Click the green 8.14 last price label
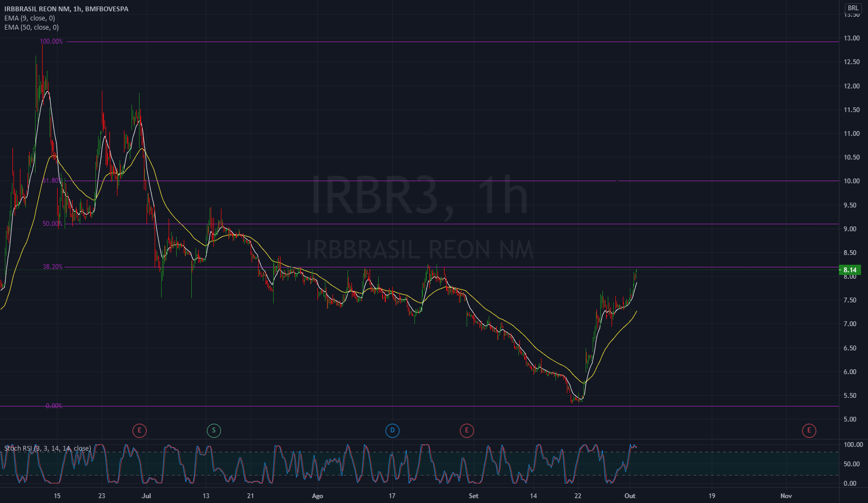Viewport: 868px width, 503px height. coord(850,270)
